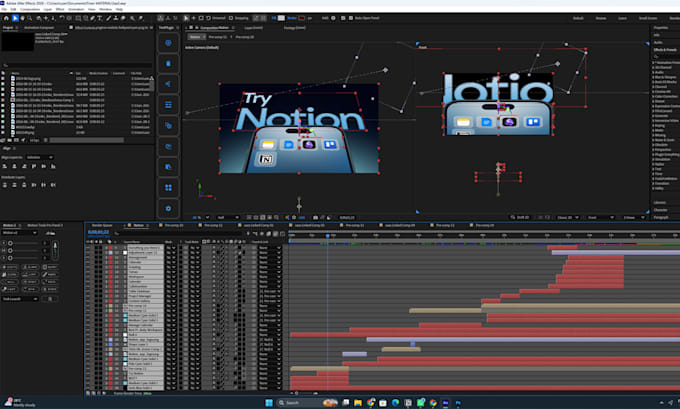Screen dimensions: 680x409
Task: Click the timeline current time indicator
Action: pyautogui.click(x=327, y=236)
